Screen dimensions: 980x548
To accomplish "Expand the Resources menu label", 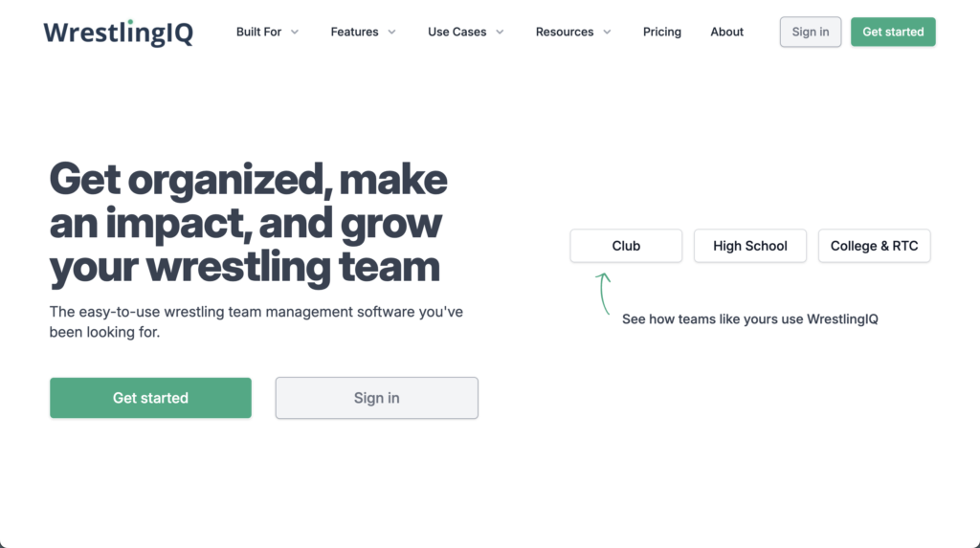I will point(565,32).
